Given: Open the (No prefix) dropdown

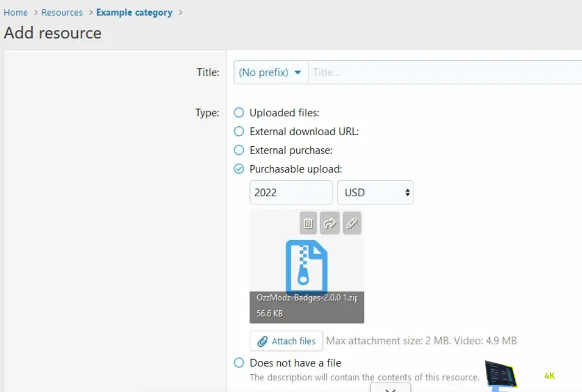Looking at the screenshot, I should pos(271,73).
